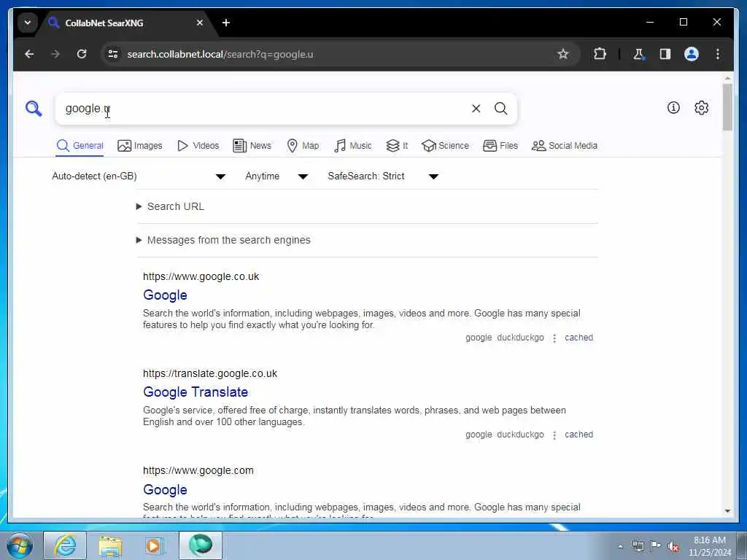The image size is (747, 560).
Task: Click the scrollbar down arrow
Action: pos(727,511)
